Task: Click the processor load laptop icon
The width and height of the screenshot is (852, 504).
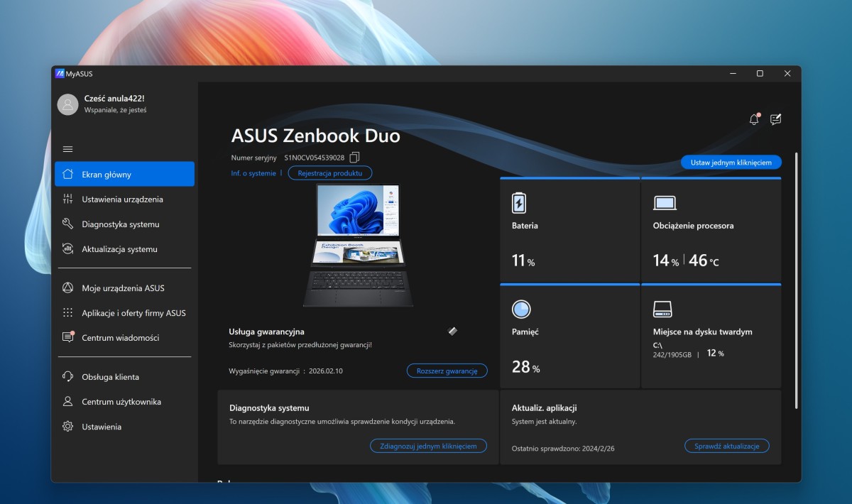Action: click(665, 203)
